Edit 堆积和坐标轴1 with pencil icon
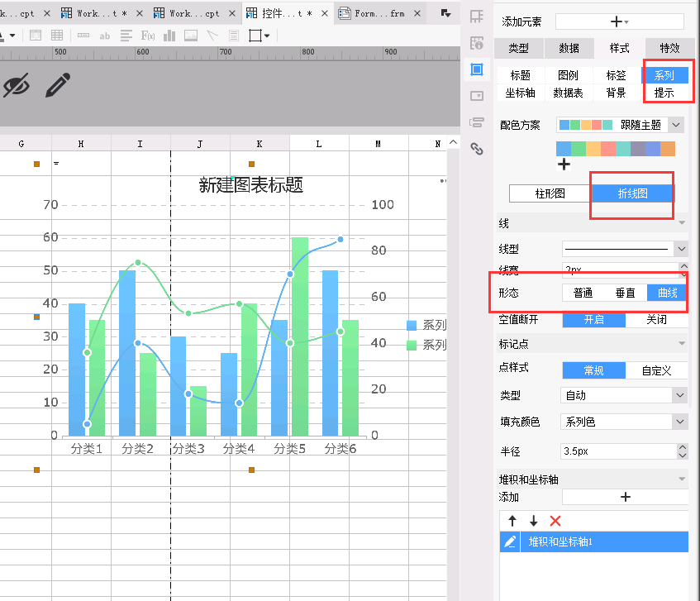This screenshot has width=700, height=601. tap(510, 541)
